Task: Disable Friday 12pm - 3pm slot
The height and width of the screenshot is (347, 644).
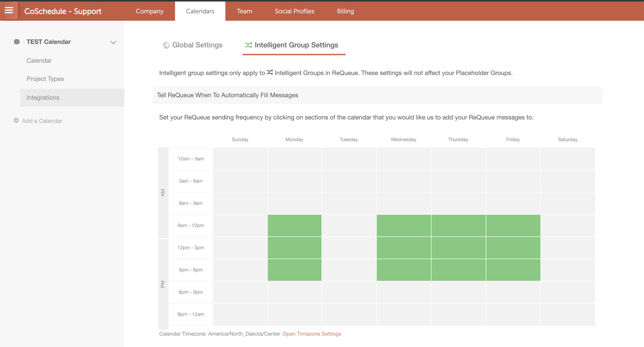Action: [x=513, y=248]
